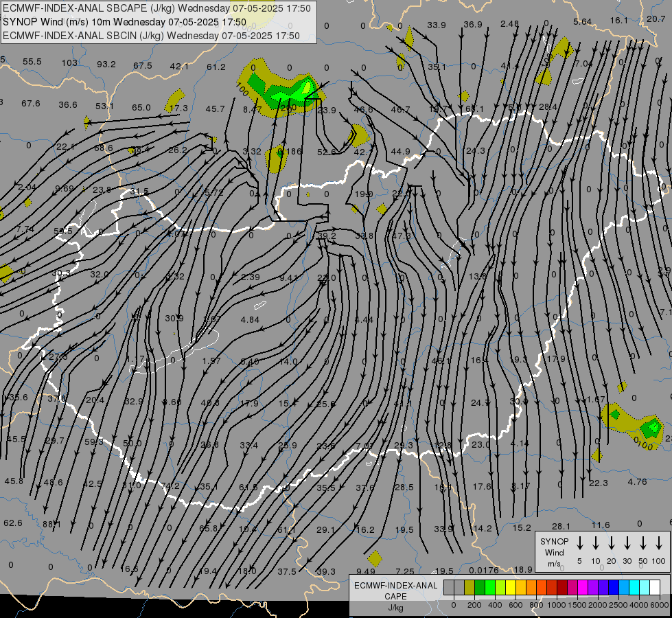672x618 pixels.
Task: Select the 30 m/s wind arrow symbol
Action: coord(627,543)
